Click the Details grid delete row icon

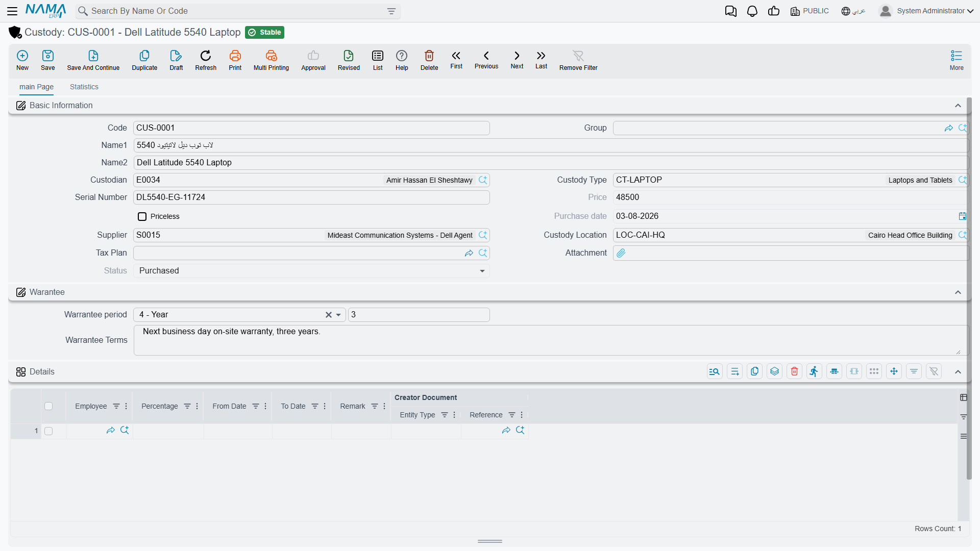pos(794,371)
